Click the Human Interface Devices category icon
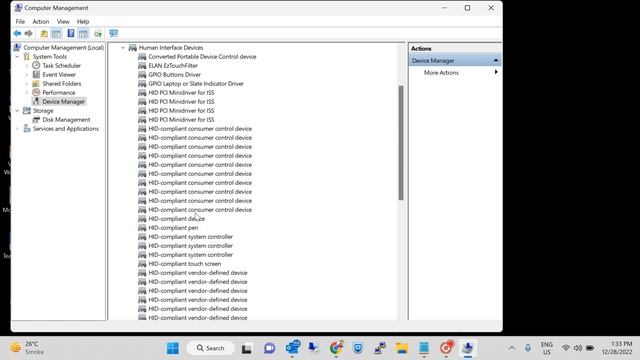This screenshot has height=360, width=640. pos(133,48)
